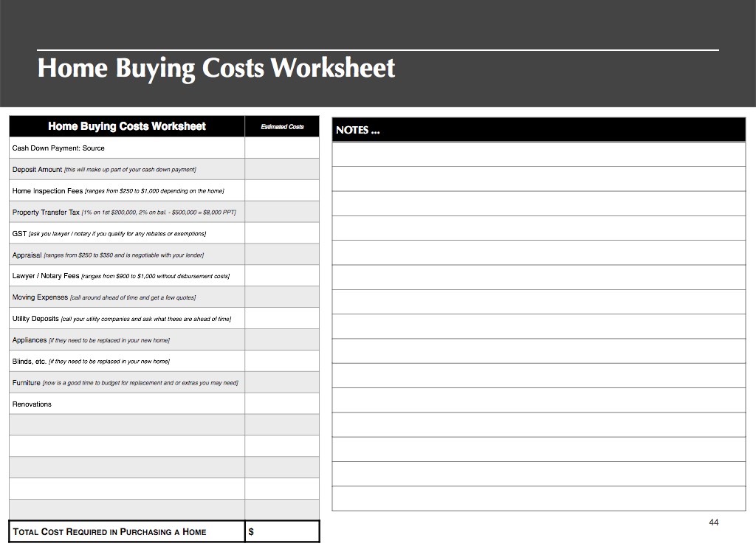Click the first blank line under NOTES

pyautogui.click(x=539, y=154)
